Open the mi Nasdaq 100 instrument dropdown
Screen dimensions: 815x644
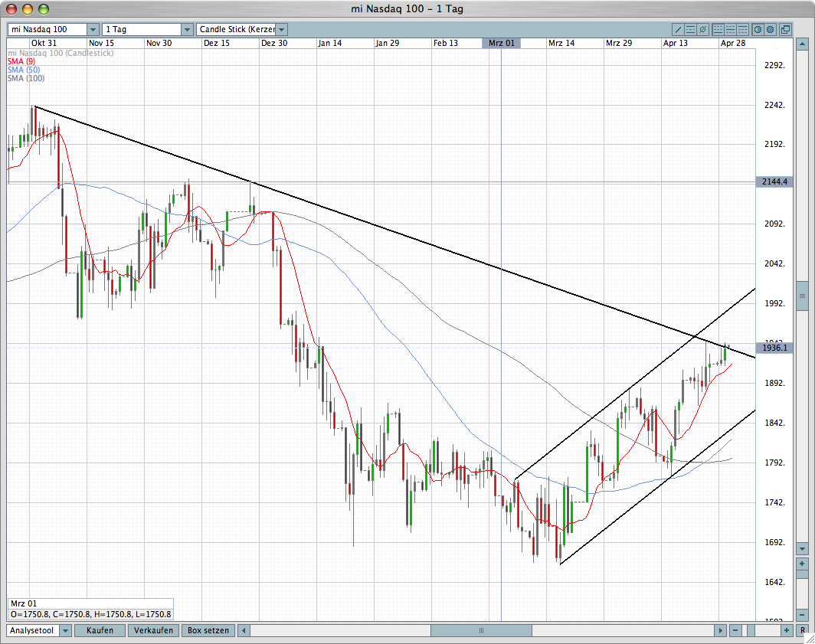point(93,30)
